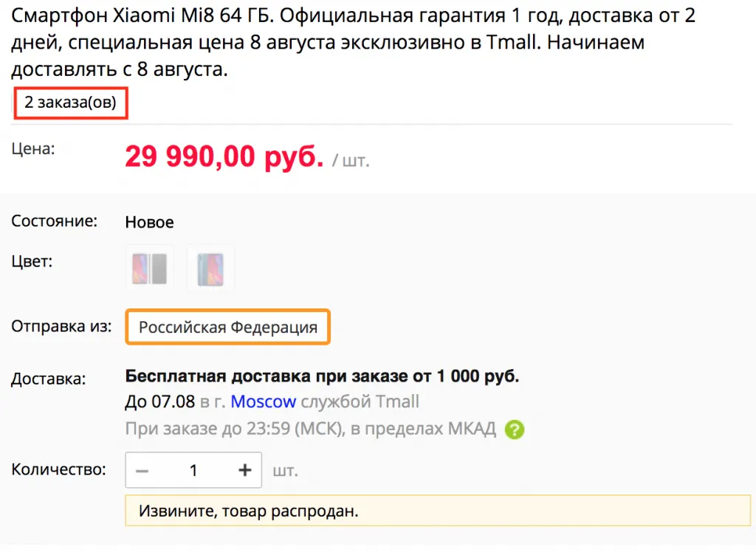Select the gray phone color thumbnail
756x552 pixels.
[x=150, y=268]
